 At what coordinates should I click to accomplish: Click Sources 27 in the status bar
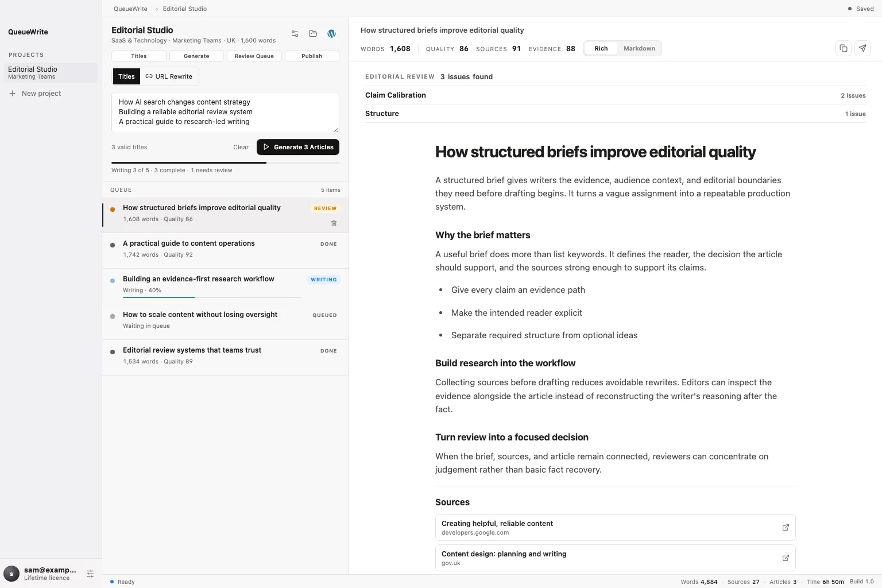(x=743, y=582)
